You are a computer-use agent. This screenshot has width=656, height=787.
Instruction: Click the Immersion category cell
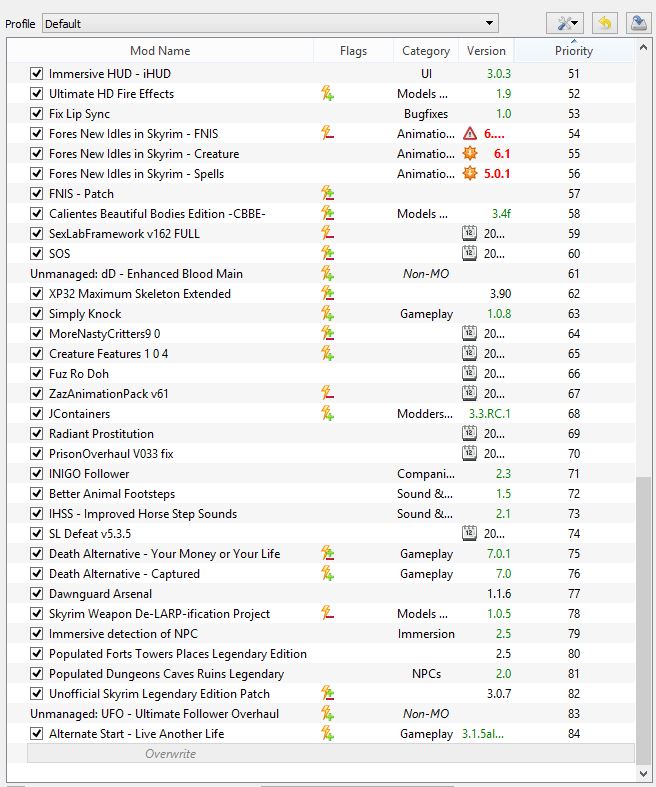click(x=426, y=634)
